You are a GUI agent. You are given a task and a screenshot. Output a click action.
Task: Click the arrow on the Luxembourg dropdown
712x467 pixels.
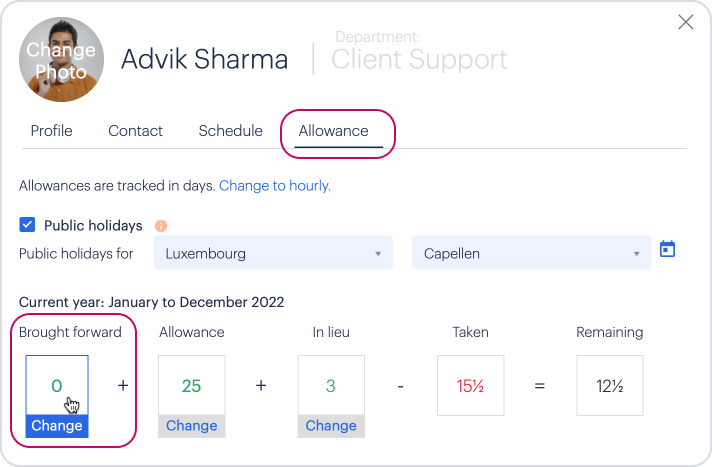pyautogui.click(x=378, y=254)
